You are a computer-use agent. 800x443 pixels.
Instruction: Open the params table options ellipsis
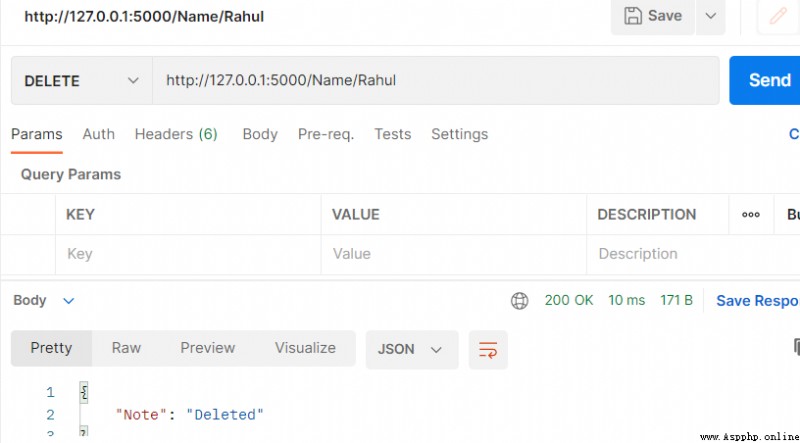751,215
